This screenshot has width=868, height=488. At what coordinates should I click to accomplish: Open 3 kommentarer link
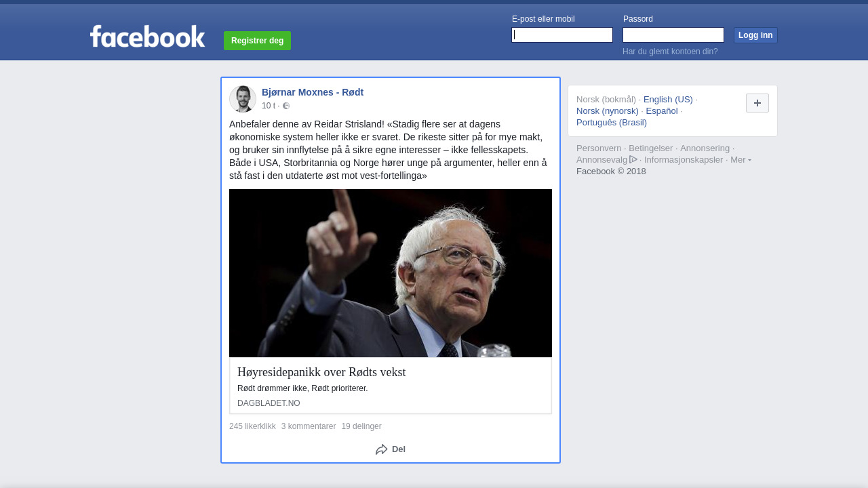309,426
